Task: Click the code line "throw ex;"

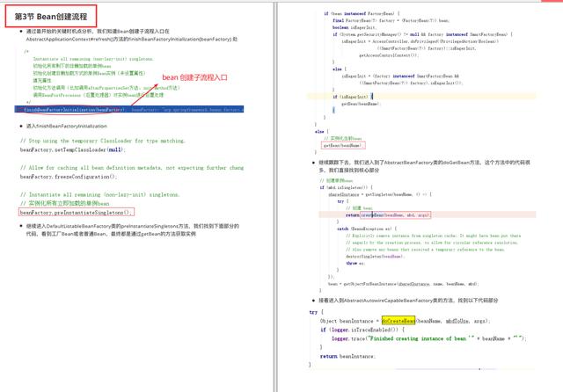Action: click(355, 264)
